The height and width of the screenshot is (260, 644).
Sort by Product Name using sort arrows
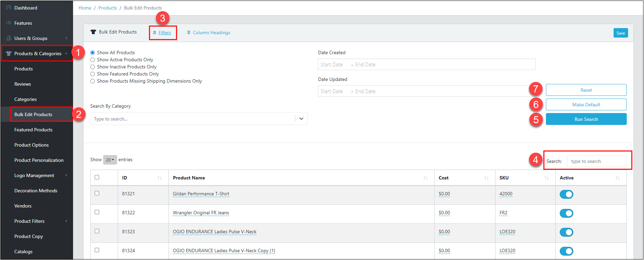tap(425, 178)
